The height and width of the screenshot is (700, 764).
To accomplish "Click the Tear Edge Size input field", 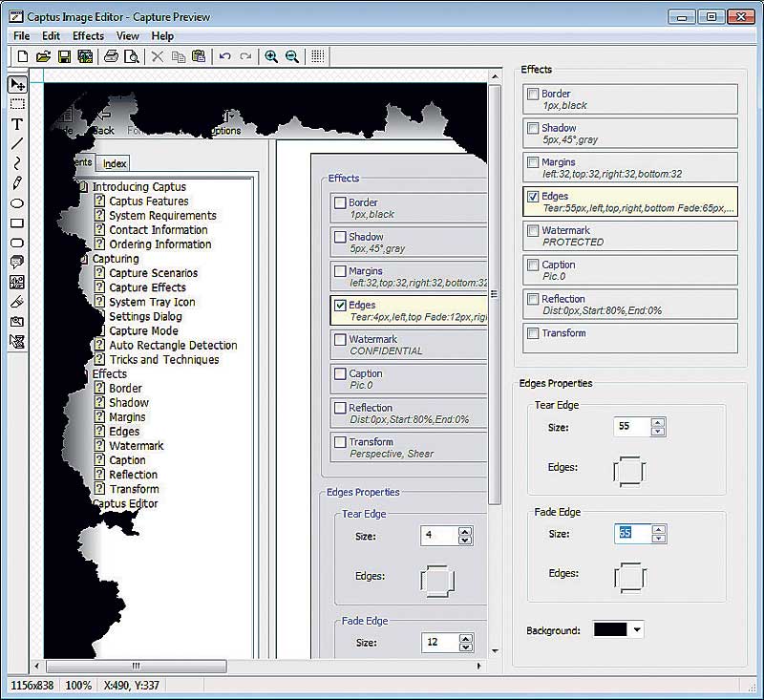I will click(x=632, y=426).
